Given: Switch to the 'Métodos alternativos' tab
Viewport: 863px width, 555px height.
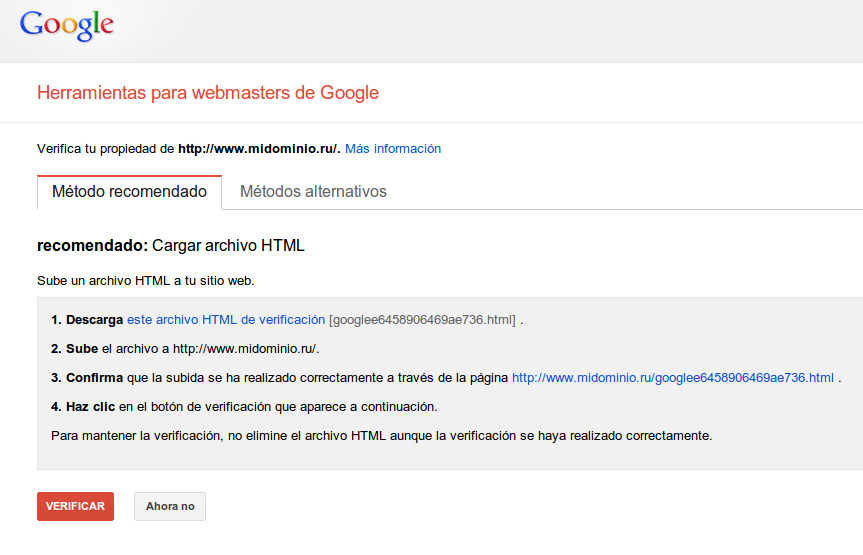Looking at the screenshot, I should click(313, 192).
